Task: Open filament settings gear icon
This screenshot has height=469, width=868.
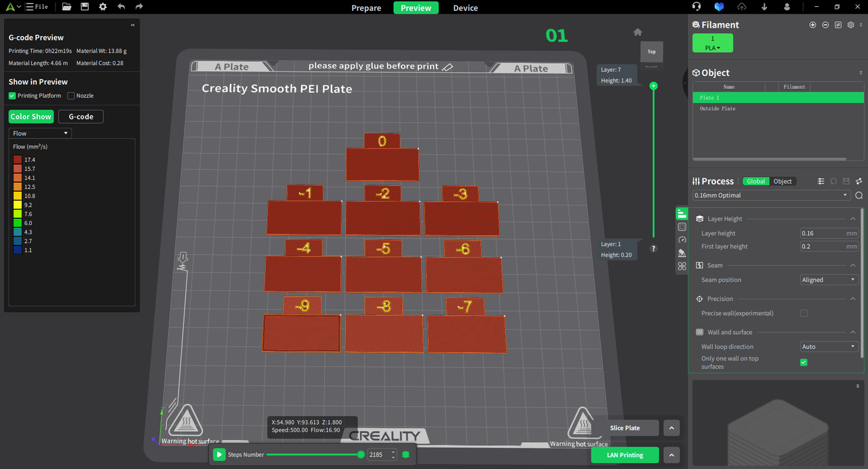Action: (x=850, y=24)
